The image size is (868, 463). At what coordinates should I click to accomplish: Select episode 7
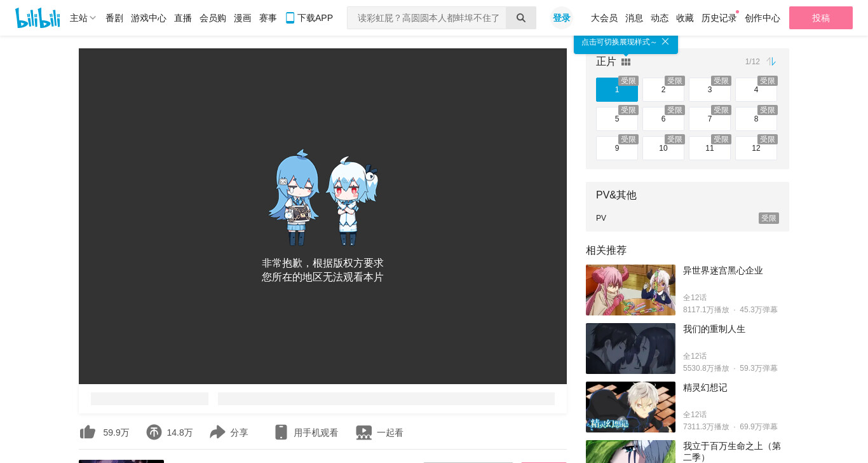[x=710, y=119]
